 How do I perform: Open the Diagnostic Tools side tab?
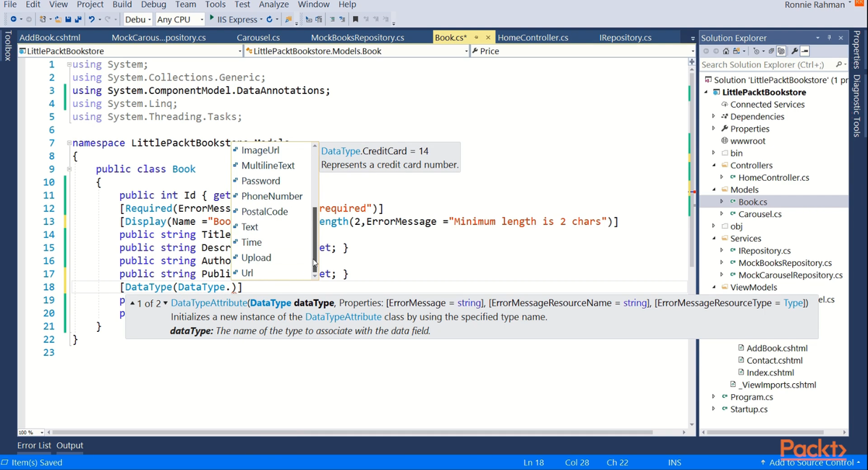(856, 106)
